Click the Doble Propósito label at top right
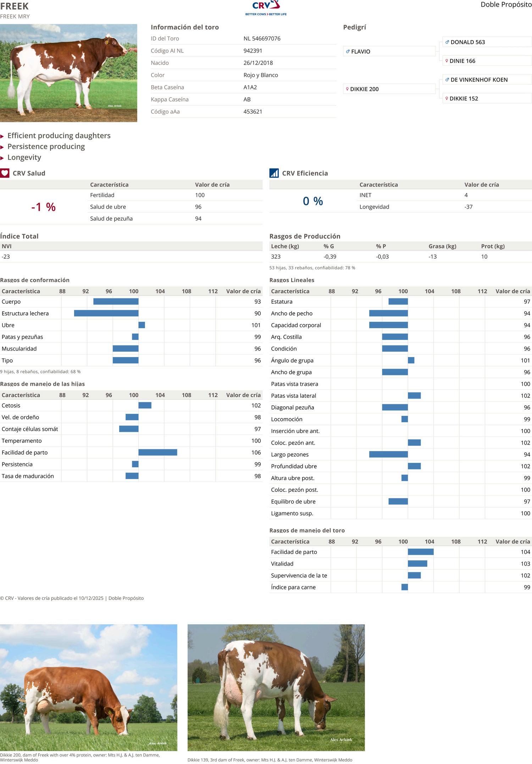Image resolution: width=532 pixels, height=764 pixels. click(x=506, y=5)
